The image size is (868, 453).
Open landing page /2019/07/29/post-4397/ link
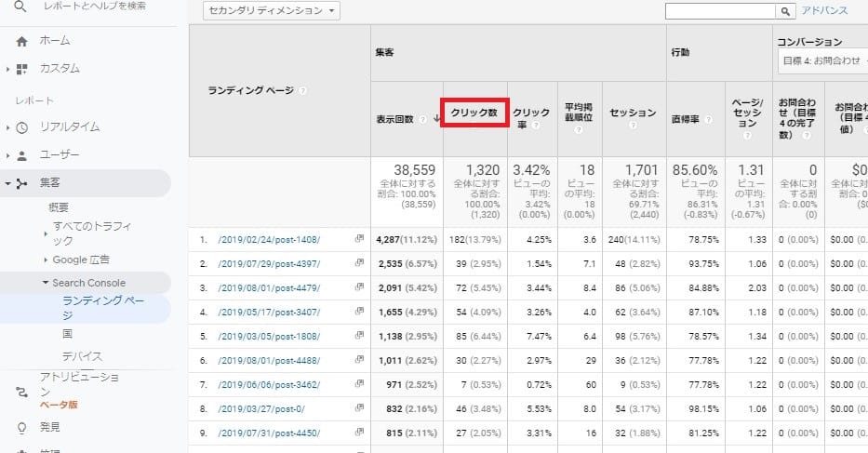pyautogui.click(x=269, y=264)
